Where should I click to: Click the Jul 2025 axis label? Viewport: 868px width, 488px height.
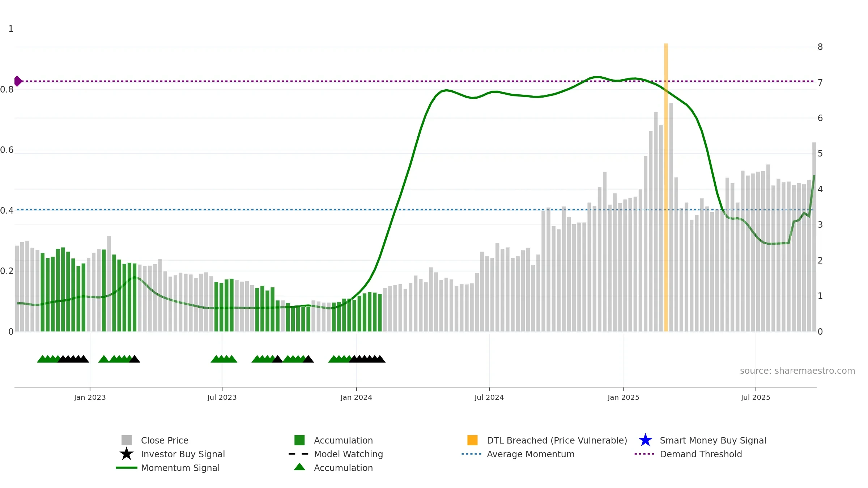pyautogui.click(x=756, y=398)
